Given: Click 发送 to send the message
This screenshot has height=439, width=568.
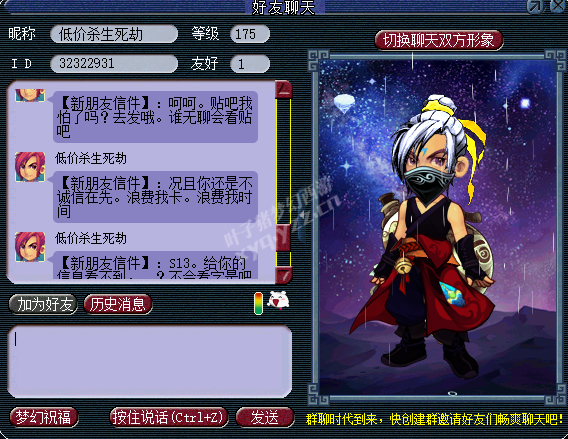Looking at the screenshot, I should [265, 417].
